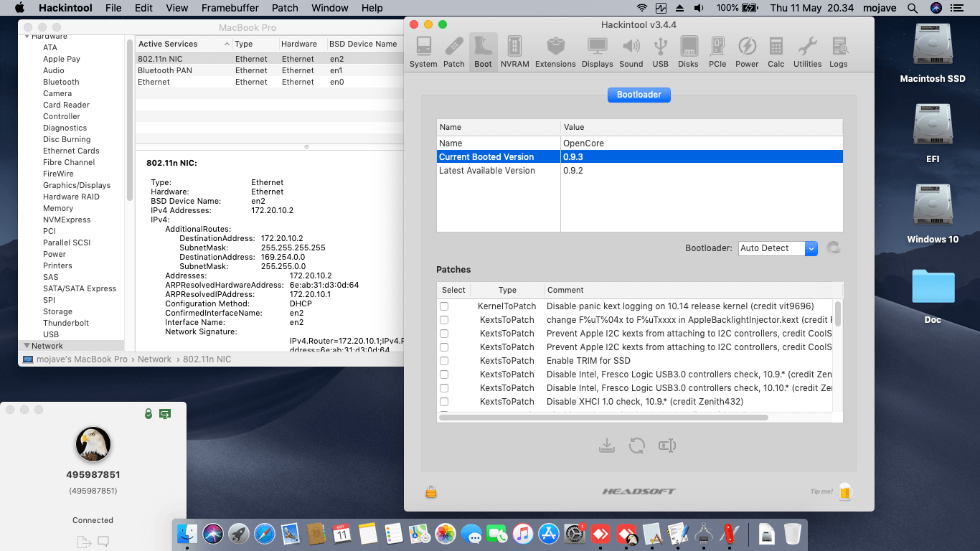Open the System tab in Hackintool toolbar
Image resolution: width=980 pixels, height=551 pixels.
click(423, 52)
